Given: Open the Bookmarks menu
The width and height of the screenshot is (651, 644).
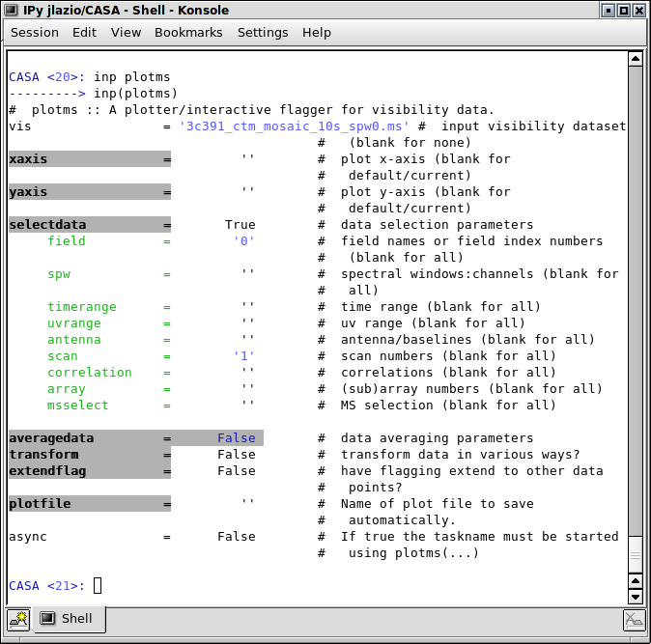Looking at the screenshot, I should click(188, 32).
